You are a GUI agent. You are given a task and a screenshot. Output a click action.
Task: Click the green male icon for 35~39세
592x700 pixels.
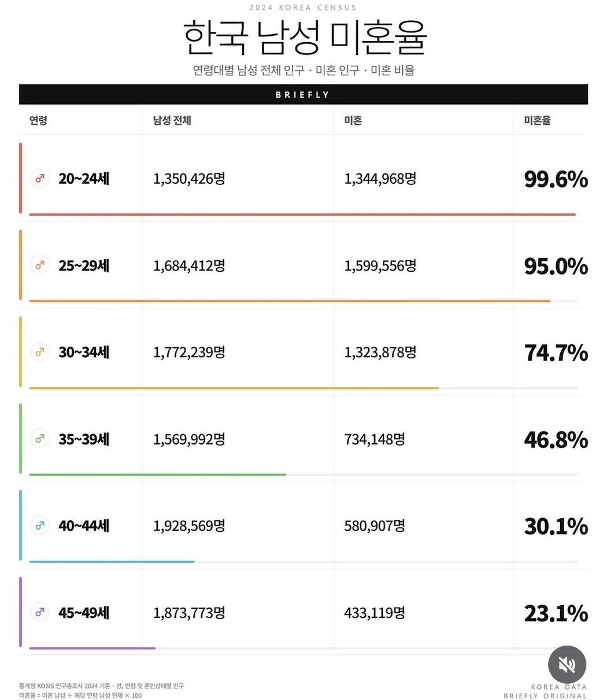(x=40, y=439)
